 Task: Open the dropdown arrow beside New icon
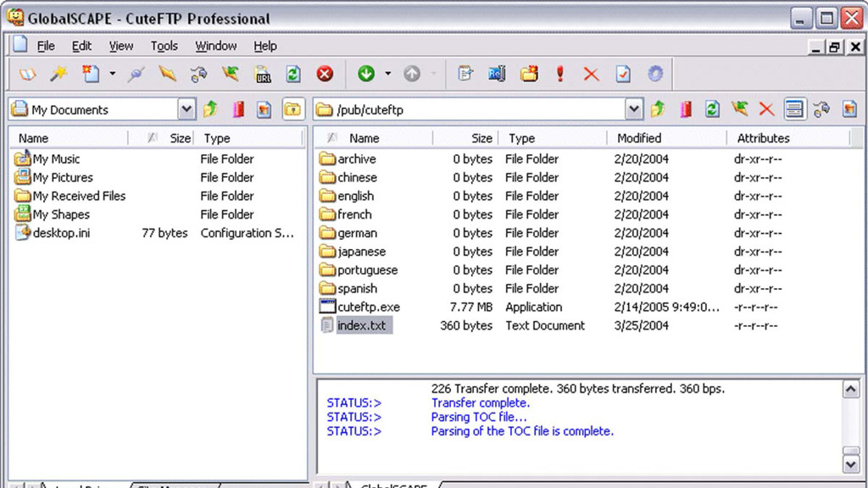(113, 74)
